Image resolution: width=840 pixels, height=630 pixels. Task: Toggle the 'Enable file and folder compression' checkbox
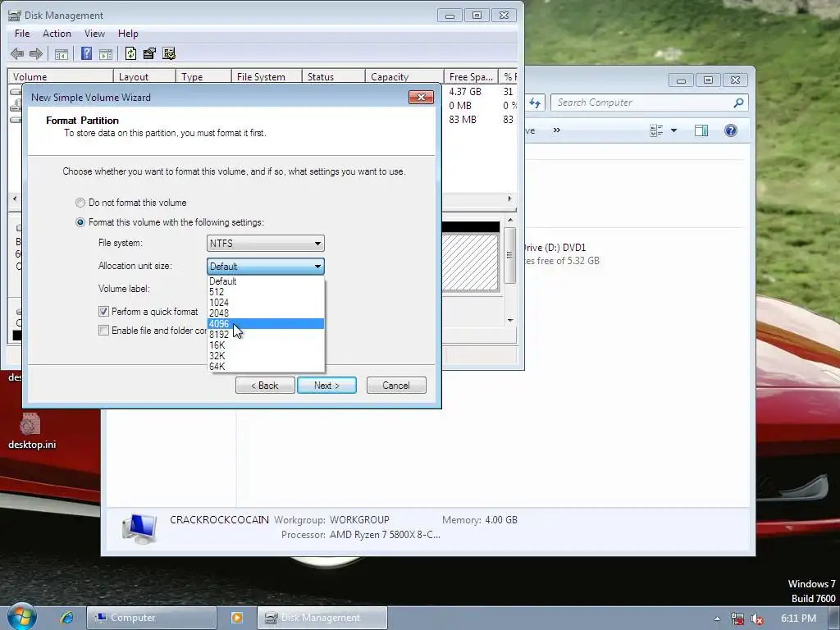104,331
